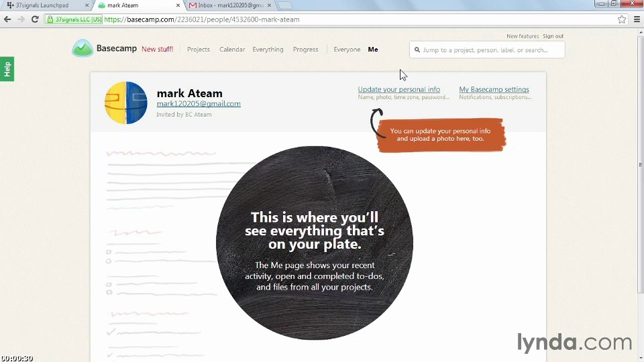The image size is (644, 362).
Task: Minimize the browser window
Action: (x=601, y=4)
